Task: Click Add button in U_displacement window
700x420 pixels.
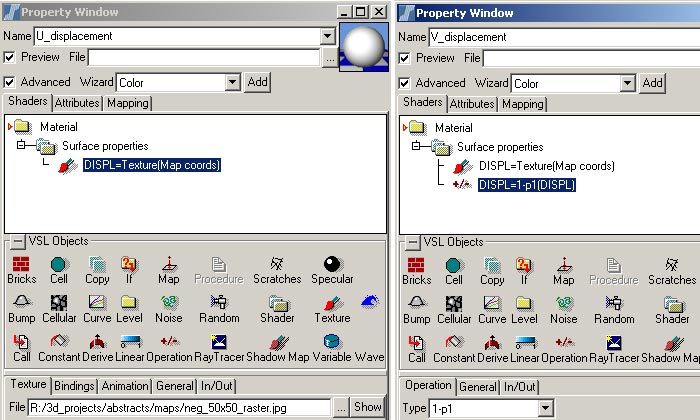Action: 258,82
